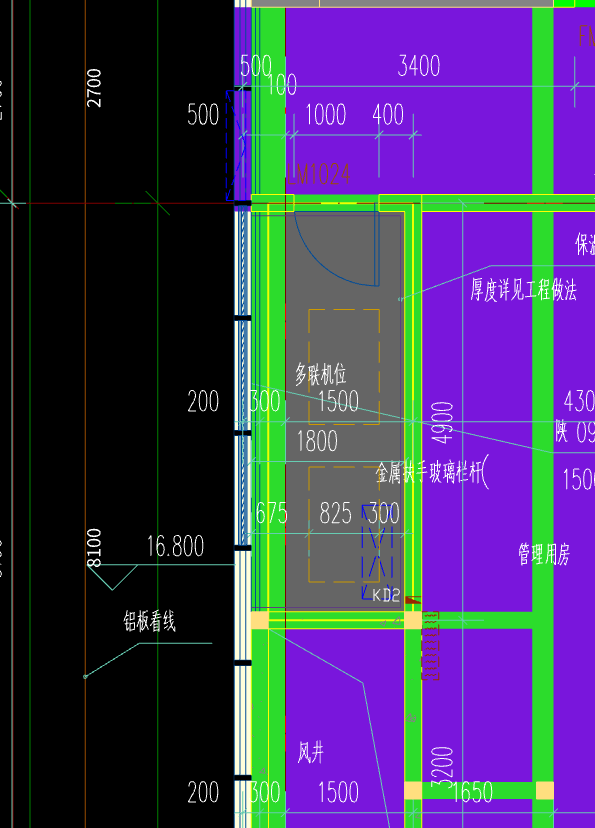Screen dimensions: 595x828
Task: Select the 675 dimension value
Action: [x=272, y=513]
